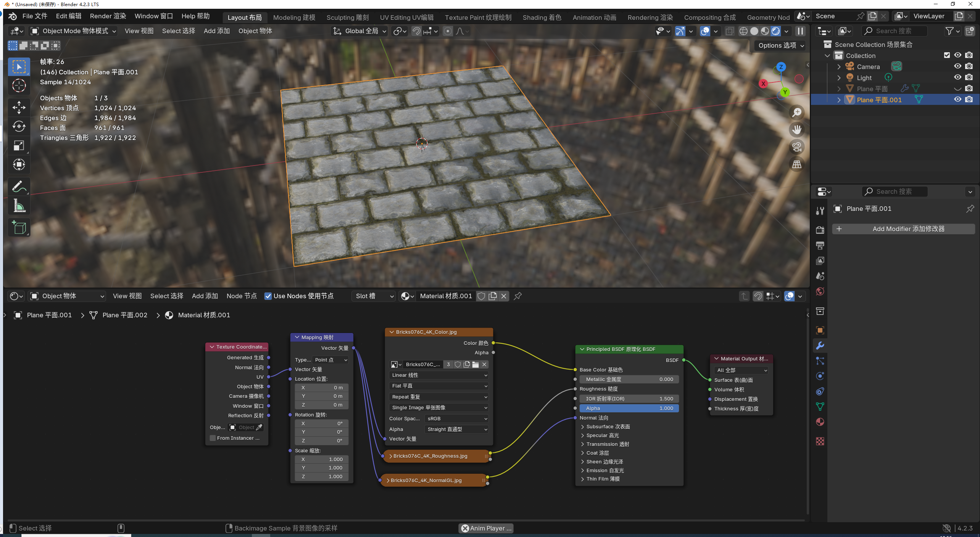Screen dimensions: 980x537
Task: Toggle viewport snapping magnet
Action: (x=416, y=31)
